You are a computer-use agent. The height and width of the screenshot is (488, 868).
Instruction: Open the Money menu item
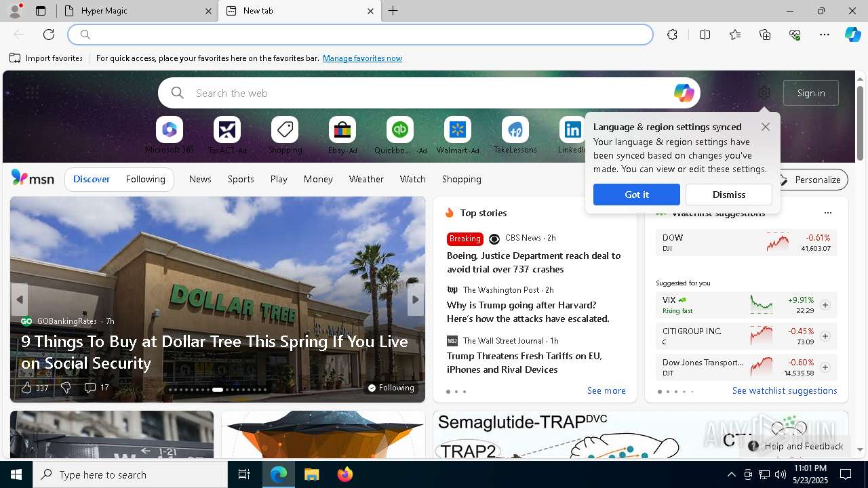coord(318,179)
